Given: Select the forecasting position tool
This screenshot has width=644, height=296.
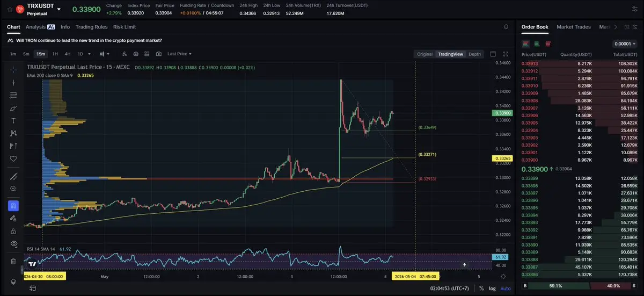Looking at the screenshot, I should coord(13,146).
